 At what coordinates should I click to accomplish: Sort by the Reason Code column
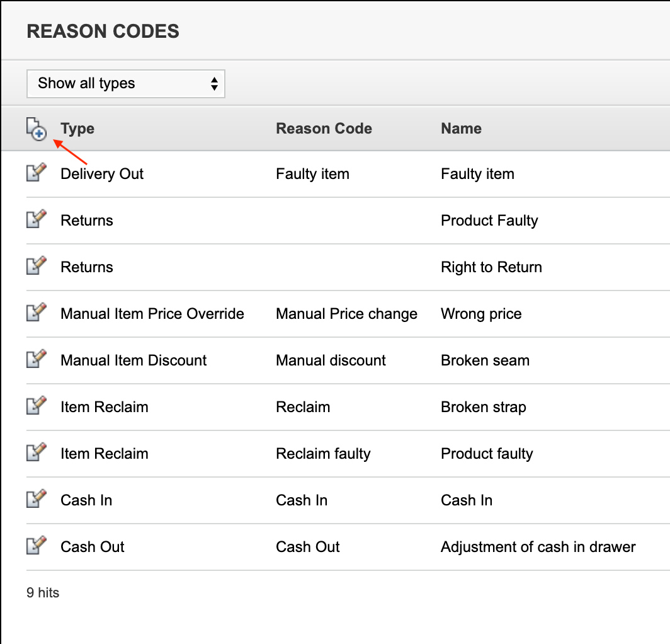[324, 128]
